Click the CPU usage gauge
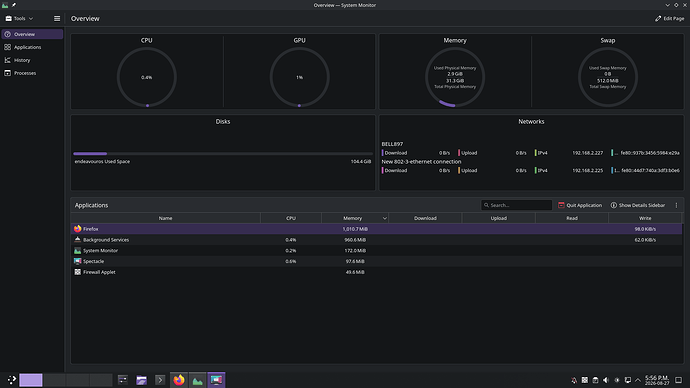Image resolution: width=690 pixels, height=388 pixels. pos(147,77)
